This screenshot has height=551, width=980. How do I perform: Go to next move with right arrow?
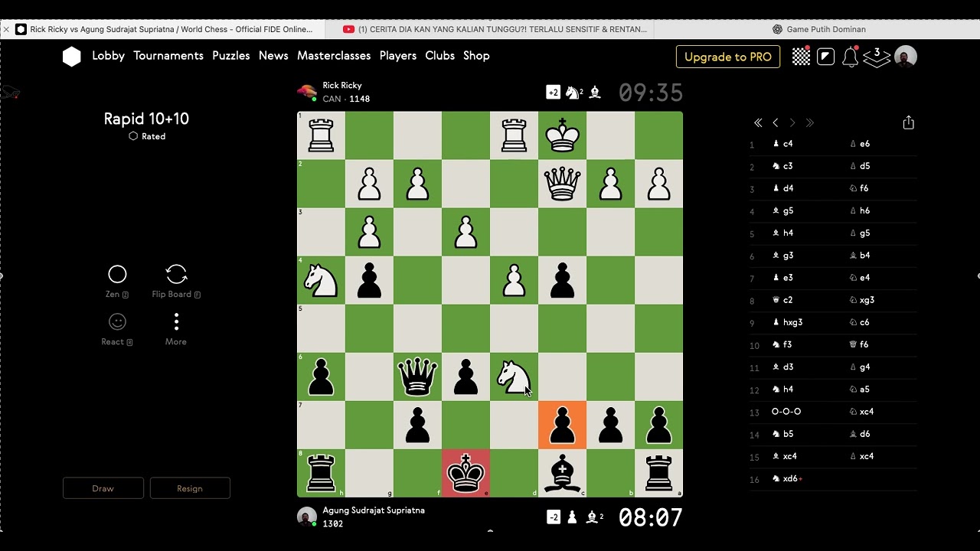coord(792,122)
